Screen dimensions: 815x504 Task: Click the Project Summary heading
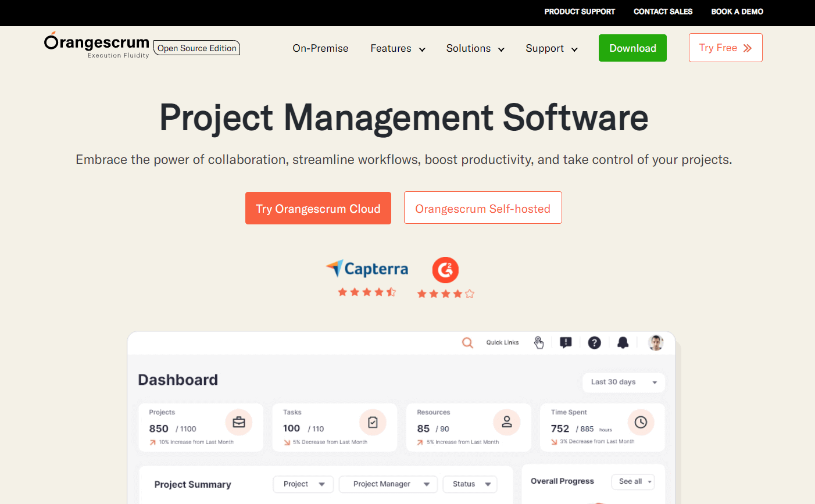192,484
